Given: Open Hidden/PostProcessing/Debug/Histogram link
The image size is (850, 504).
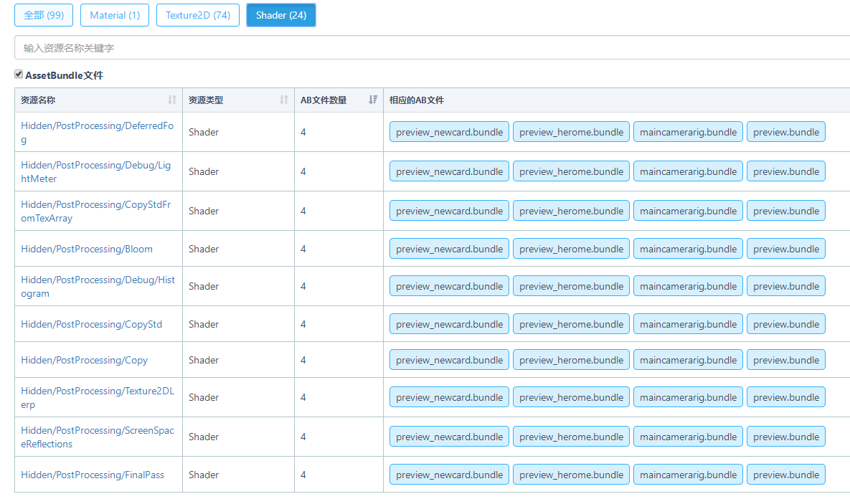Looking at the screenshot, I should point(98,287).
